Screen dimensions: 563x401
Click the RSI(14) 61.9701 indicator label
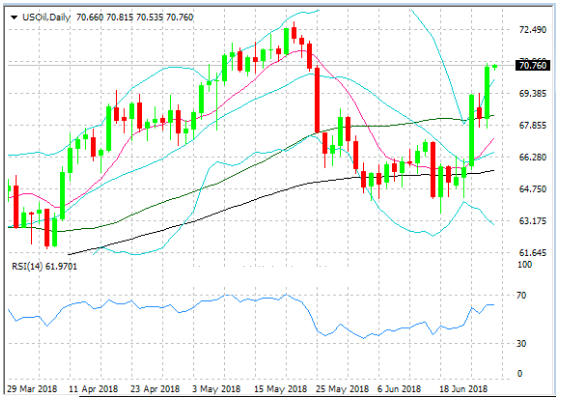[x=45, y=266]
